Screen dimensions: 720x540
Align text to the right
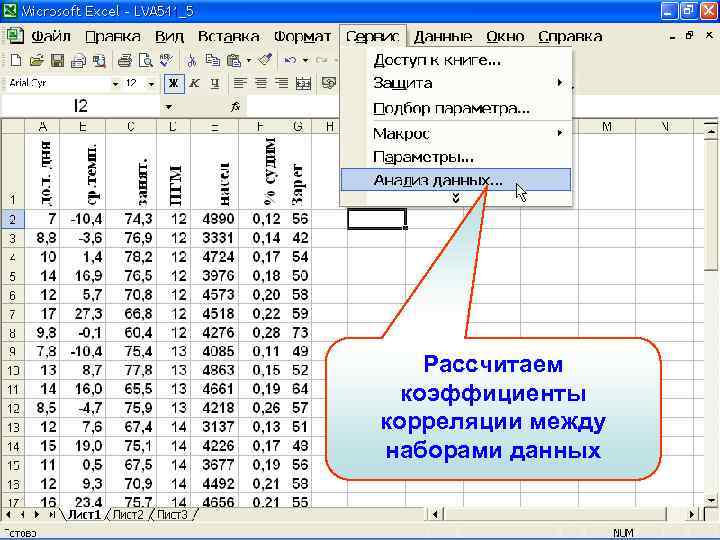pos(281,84)
